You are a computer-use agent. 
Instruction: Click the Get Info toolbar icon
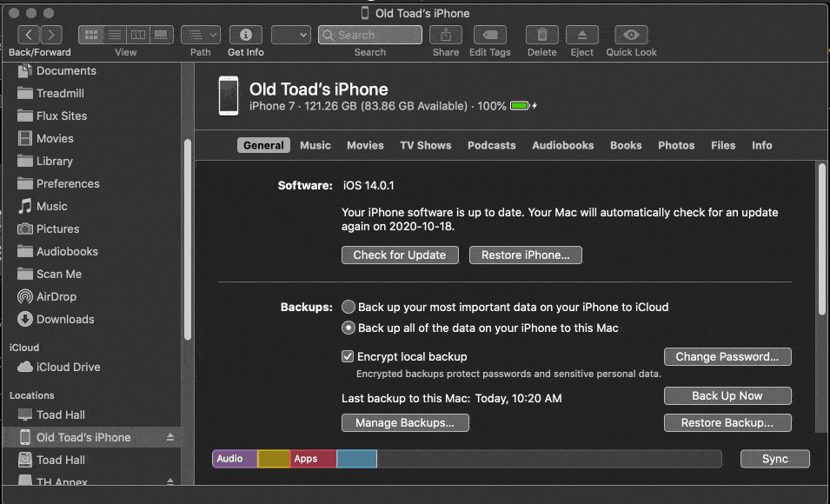coord(246,35)
